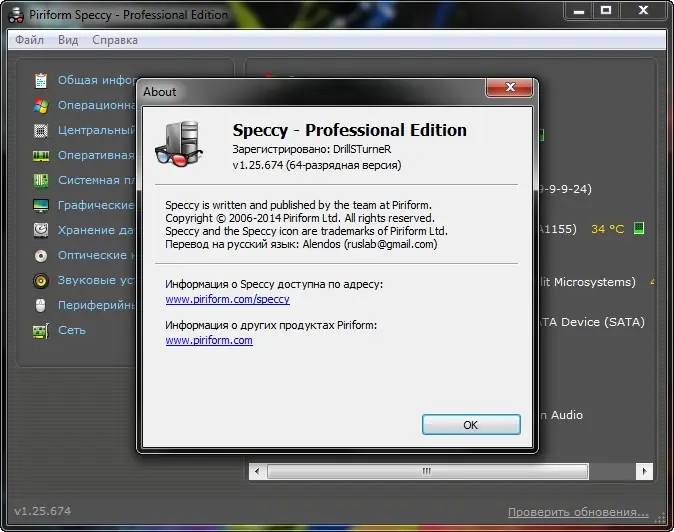Screen dimensions: 674x532
Task: Go to Сеть section
Action: [72, 330]
